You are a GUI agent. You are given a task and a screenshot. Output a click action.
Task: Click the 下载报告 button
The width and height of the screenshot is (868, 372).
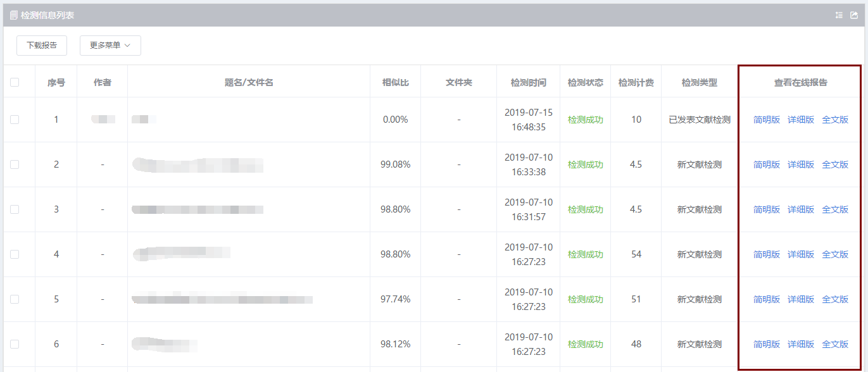[x=42, y=46]
